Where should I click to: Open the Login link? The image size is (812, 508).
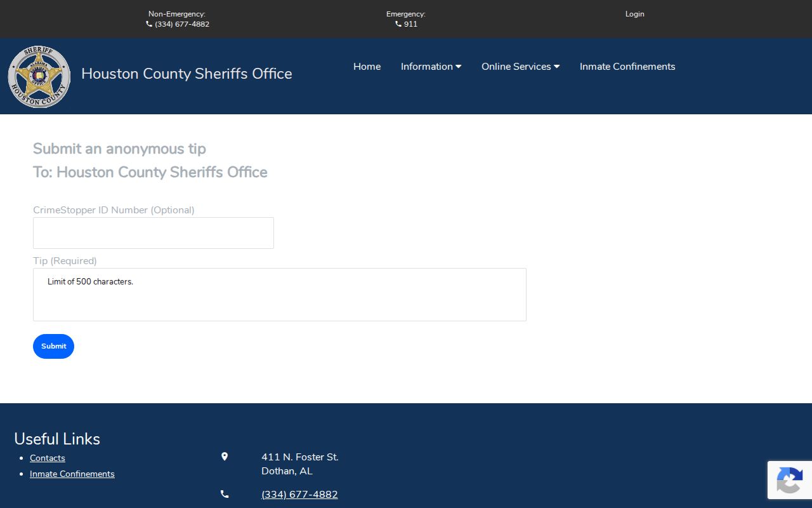point(634,14)
